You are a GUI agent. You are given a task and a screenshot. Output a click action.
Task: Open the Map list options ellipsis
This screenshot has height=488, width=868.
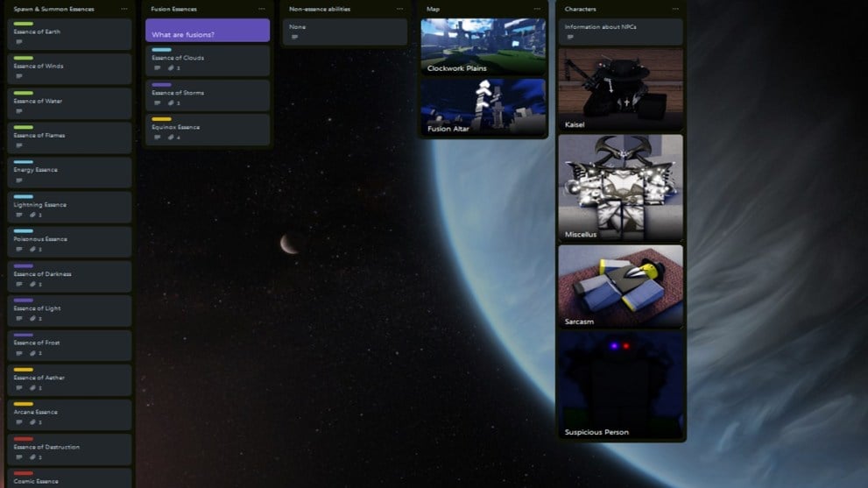coord(537,9)
